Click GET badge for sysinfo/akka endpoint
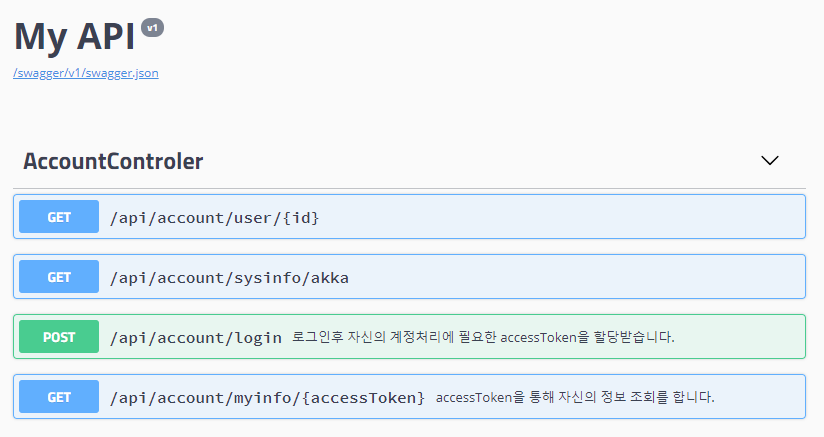This screenshot has width=824, height=437. click(59, 277)
